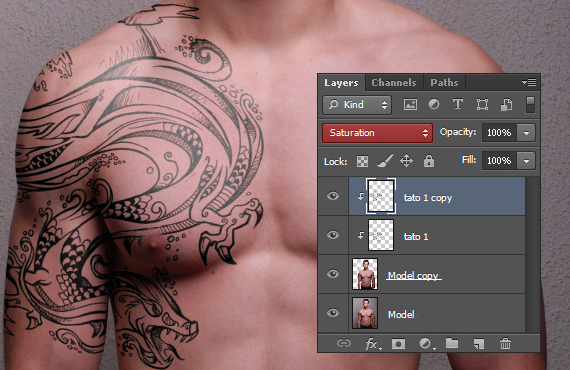Create a new group folder

point(452,343)
